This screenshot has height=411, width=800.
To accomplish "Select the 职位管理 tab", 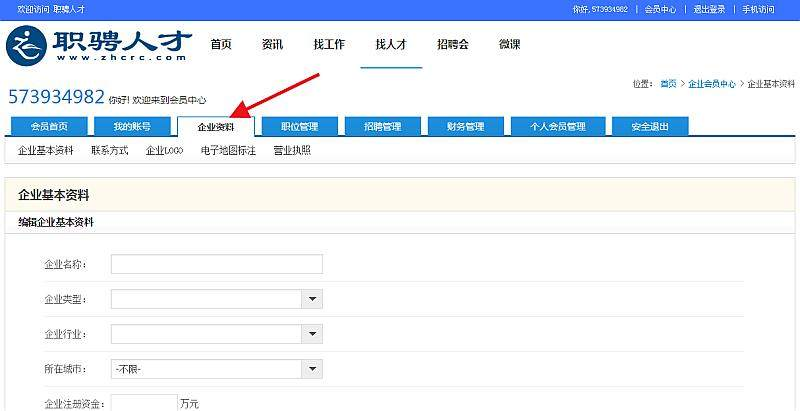I will (299, 127).
